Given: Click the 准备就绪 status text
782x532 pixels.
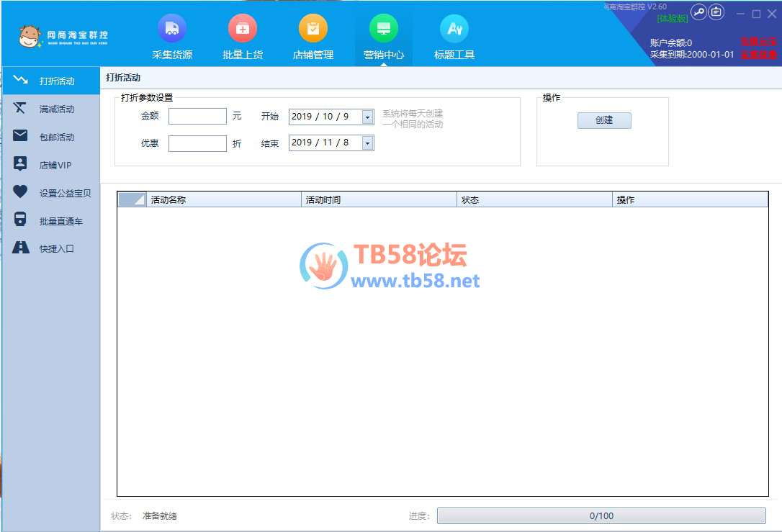Looking at the screenshot, I should coord(160,515).
